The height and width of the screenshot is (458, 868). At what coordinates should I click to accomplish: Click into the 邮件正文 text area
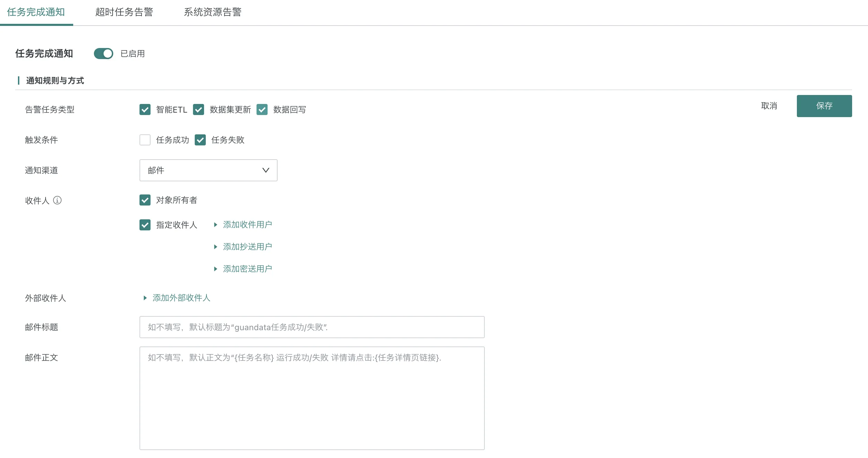312,398
